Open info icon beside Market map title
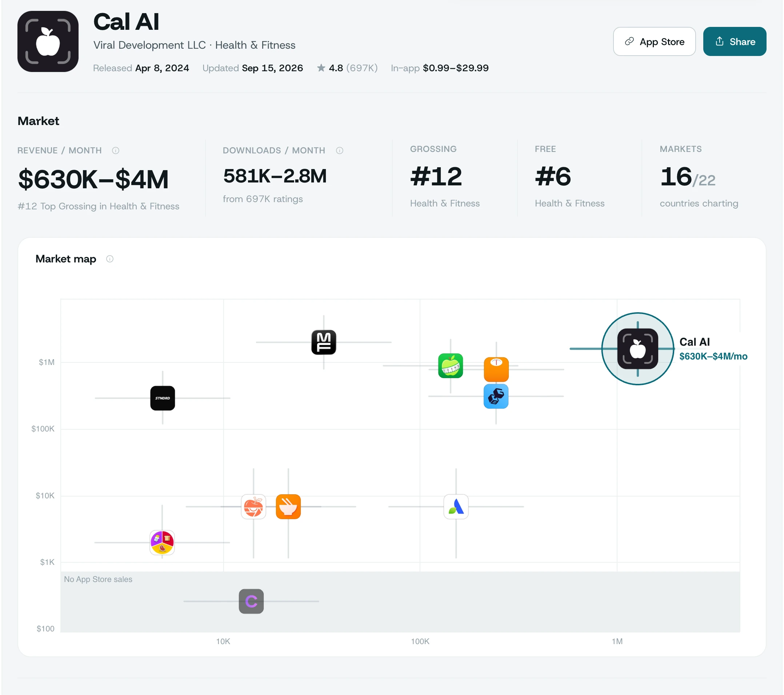Viewport: 784px width, 695px height. coord(110,259)
